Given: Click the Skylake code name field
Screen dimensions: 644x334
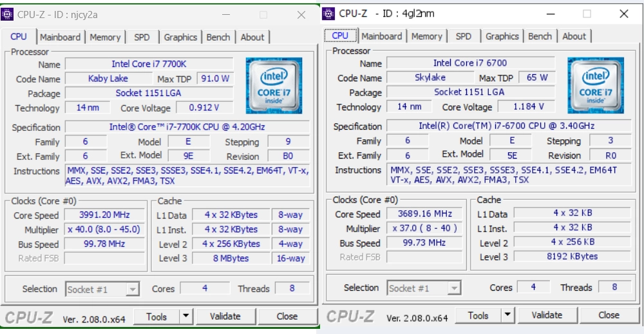Looking at the screenshot, I should [x=430, y=77].
